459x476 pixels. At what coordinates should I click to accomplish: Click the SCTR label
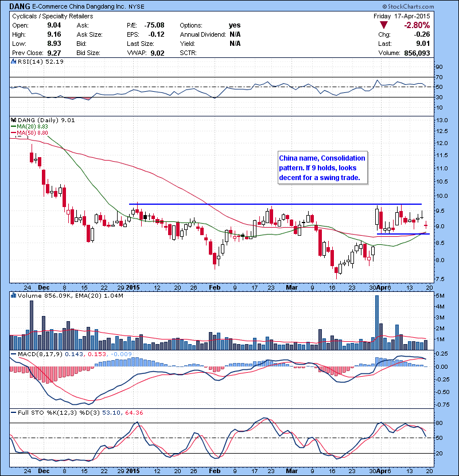(188, 53)
